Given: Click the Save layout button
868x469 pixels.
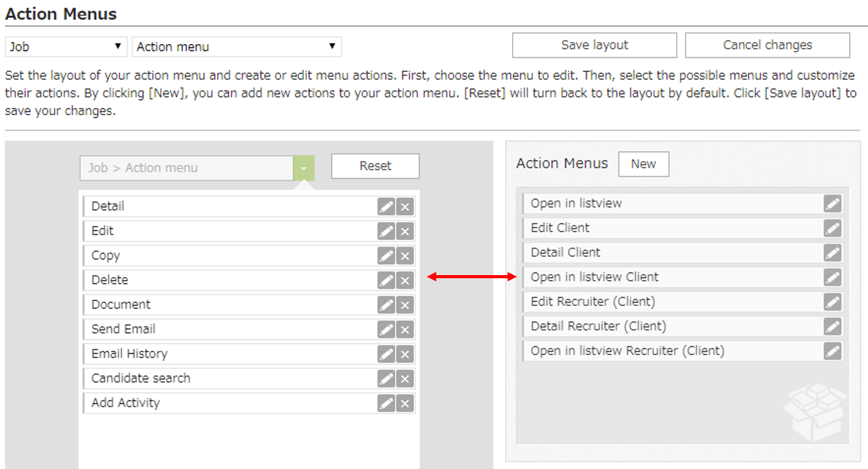Looking at the screenshot, I should coord(594,45).
